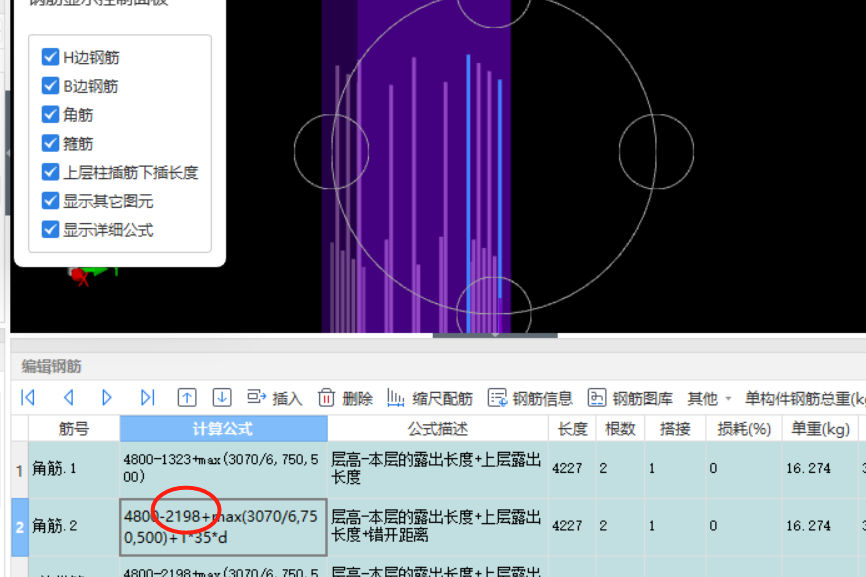
Task: Click the 计算公式 column header
Action: pyautogui.click(x=223, y=428)
